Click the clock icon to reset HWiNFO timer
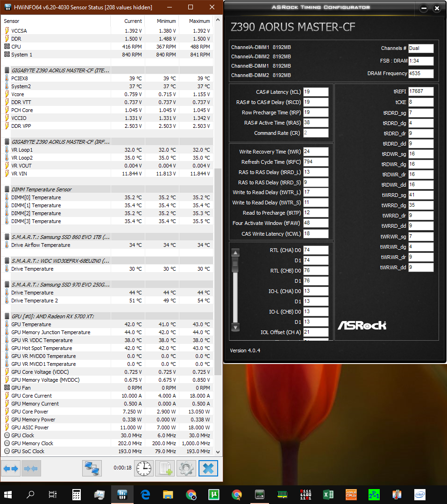 143,469
